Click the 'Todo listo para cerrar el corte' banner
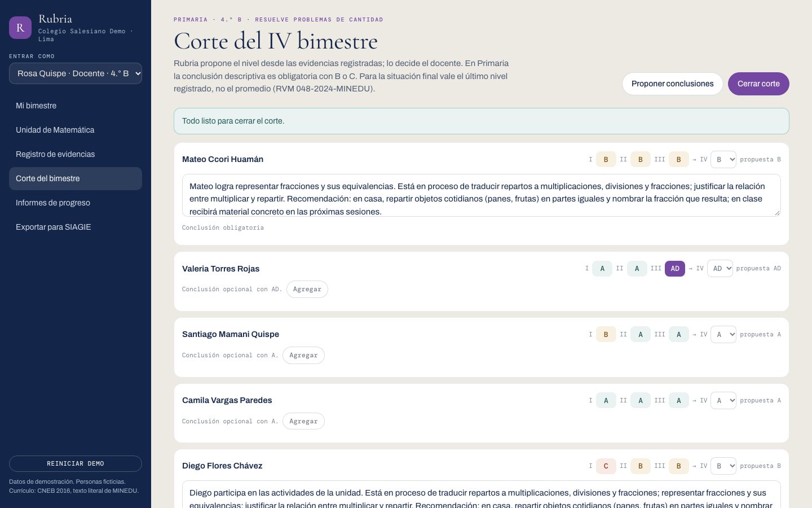The width and height of the screenshot is (812, 508). click(x=482, y=121)
